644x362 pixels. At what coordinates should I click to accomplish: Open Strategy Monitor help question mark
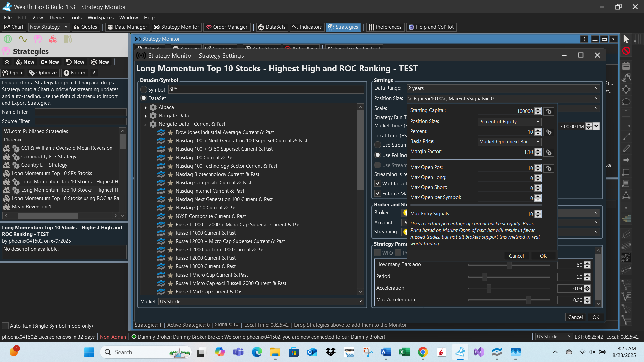(584, 39)
